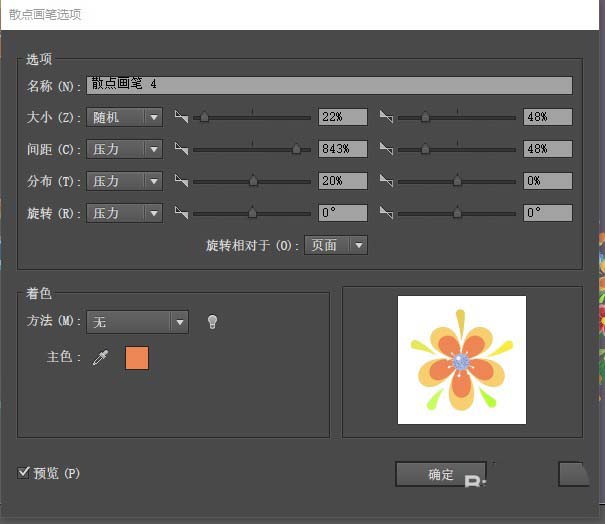Click the 分布 maximum field showing 0%
This screenshot has width=605, height=524.
[548, 181]
